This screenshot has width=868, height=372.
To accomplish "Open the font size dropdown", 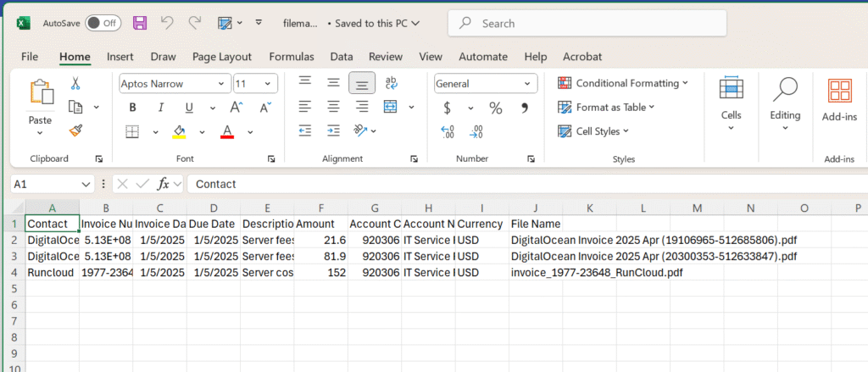I will click(x=268, y=84).
